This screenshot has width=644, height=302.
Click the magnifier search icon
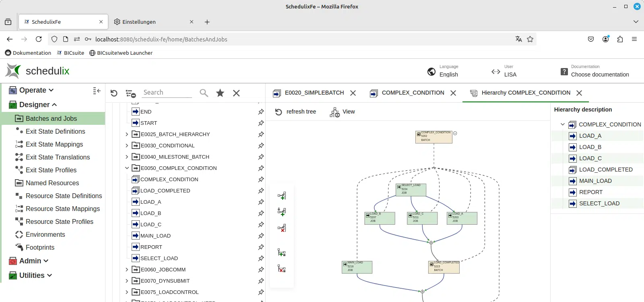coord(204,93)
